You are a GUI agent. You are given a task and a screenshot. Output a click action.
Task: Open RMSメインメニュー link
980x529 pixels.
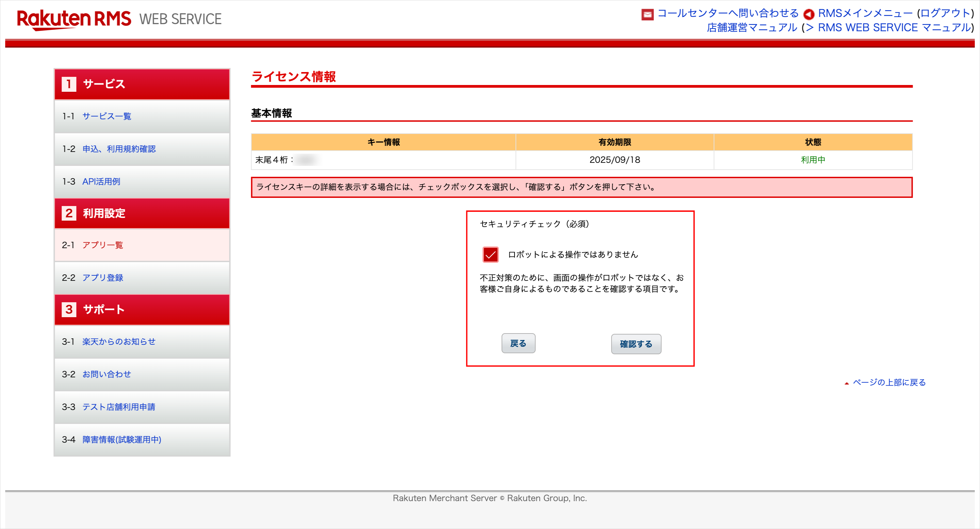[x=865, y=13]
